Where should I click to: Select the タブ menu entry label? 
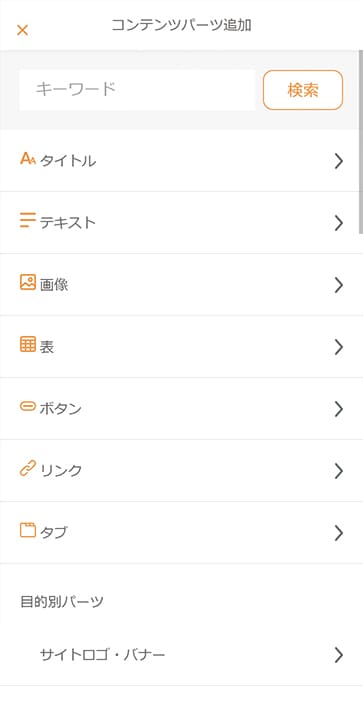(x=54, y=533)
